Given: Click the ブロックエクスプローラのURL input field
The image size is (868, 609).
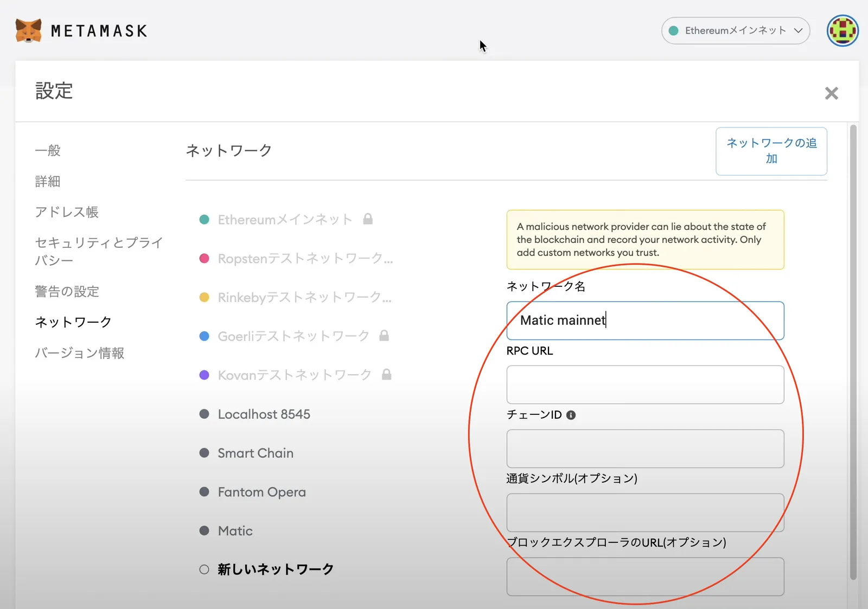Looking at the screenshot, I should (x=645, y=576).
